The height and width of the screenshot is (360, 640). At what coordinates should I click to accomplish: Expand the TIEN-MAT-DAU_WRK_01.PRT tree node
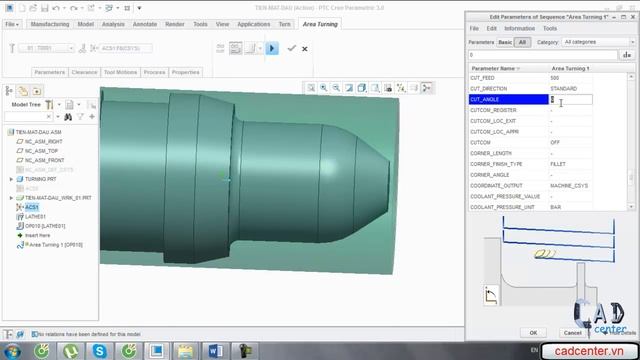tap(11, 198)
